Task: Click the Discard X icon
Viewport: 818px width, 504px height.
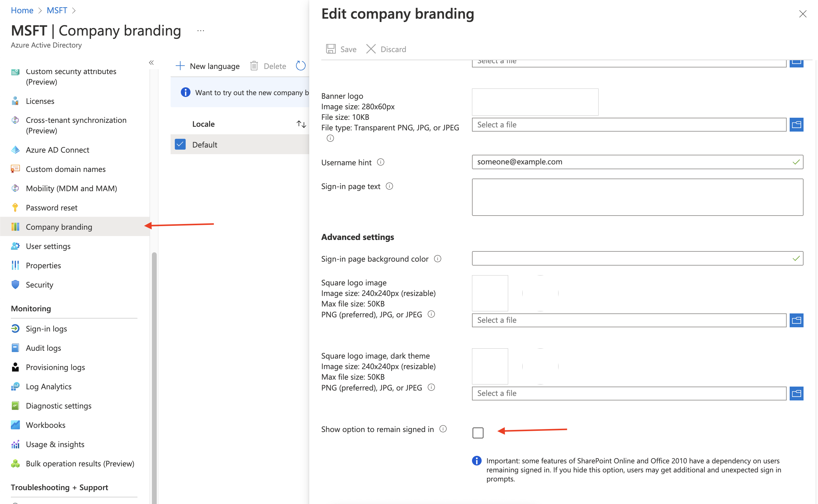Action: 371,49
